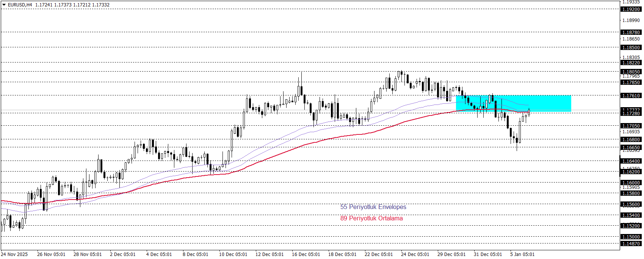The image size is (644, 259).
Task: Click the 1.18780 price level label
Action: 631,33
